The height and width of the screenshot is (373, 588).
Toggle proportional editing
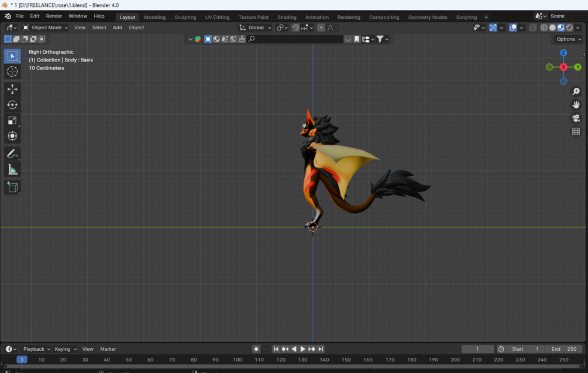[x=321, y=28]
